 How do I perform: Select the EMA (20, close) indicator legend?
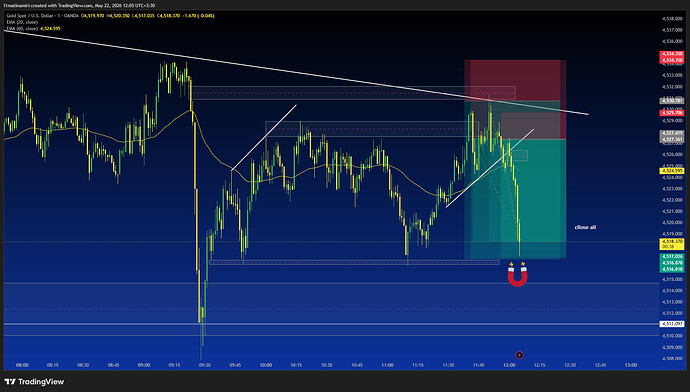(x=22, y=22)
